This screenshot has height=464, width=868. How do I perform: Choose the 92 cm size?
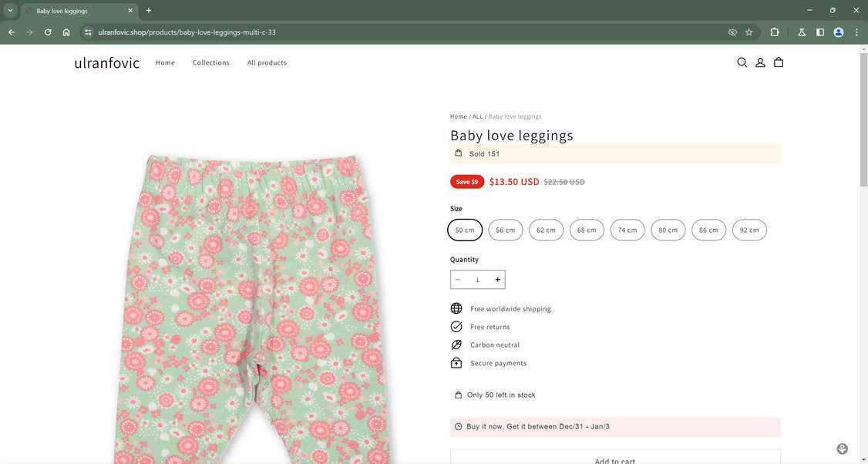click(749, 230)
